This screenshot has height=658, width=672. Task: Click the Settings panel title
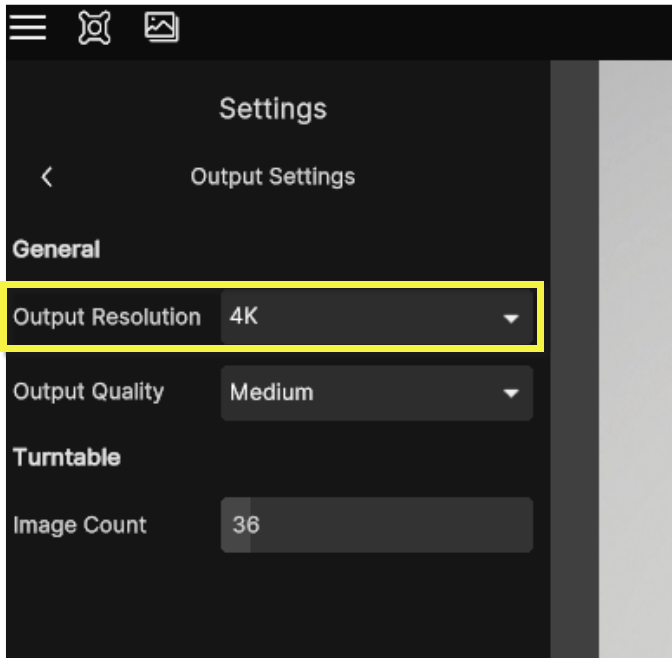pos(272,108)
